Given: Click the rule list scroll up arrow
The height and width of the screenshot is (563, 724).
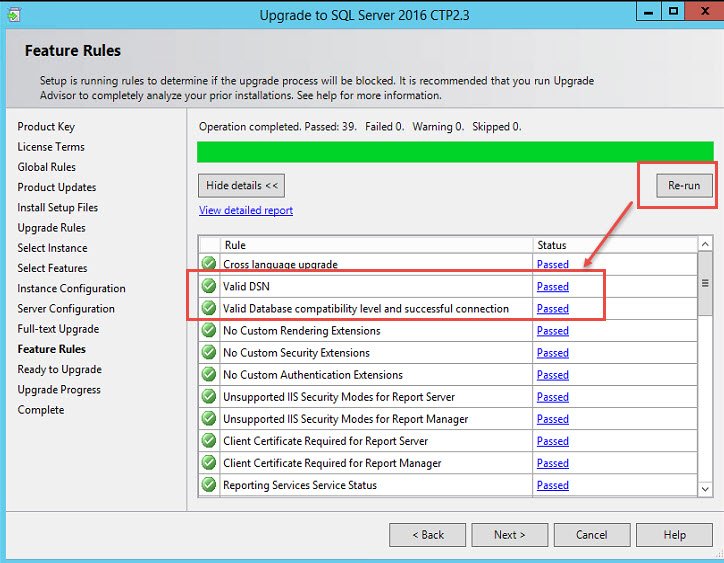Looking at the screenshot, I should pos(705,244).
